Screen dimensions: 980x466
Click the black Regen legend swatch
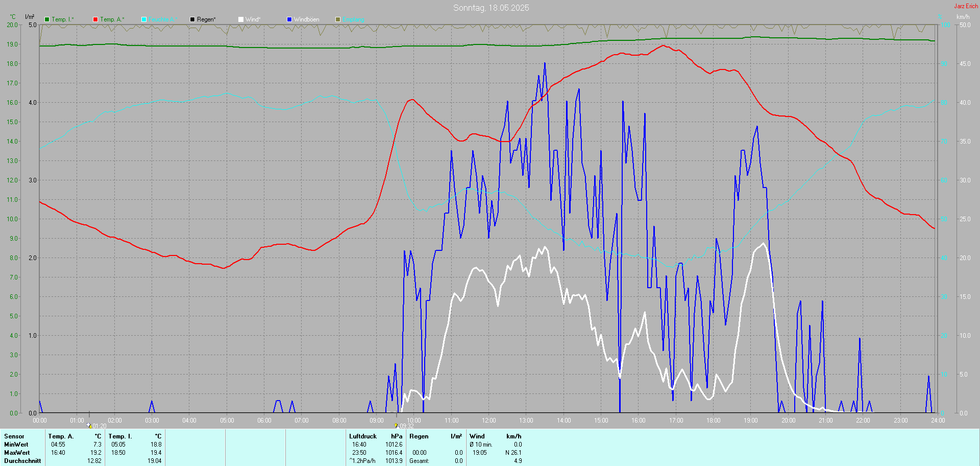(x=192, y=19)
